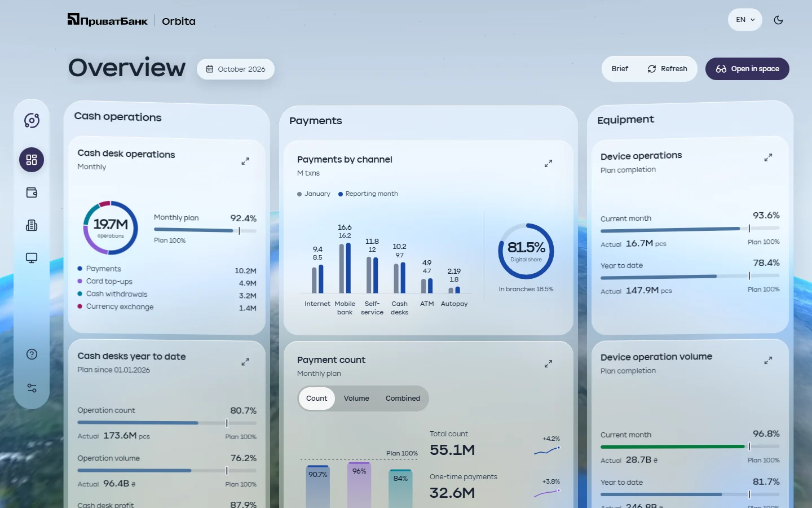Open the building icon in sidebar
The image size is (812, 508).
[x=32, y=225]
